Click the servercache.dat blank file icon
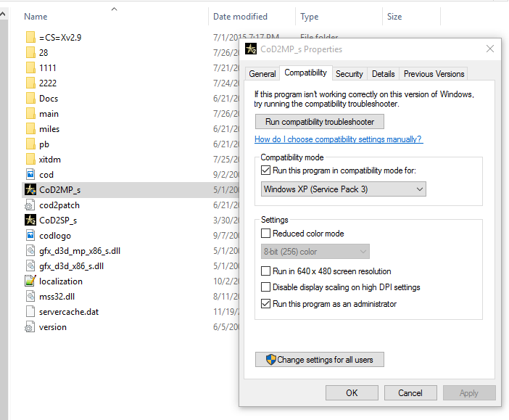The image size is (509, 420). click(30, 311)
